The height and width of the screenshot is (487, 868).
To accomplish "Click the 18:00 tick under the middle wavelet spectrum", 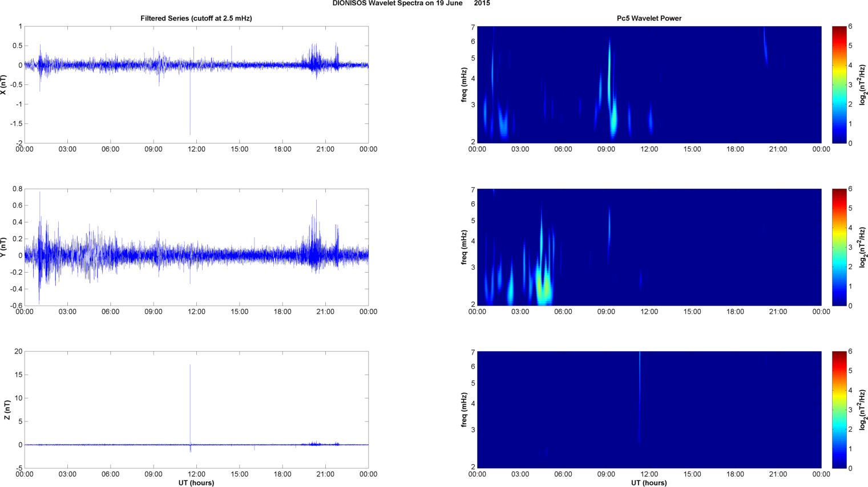I will 735,312.
